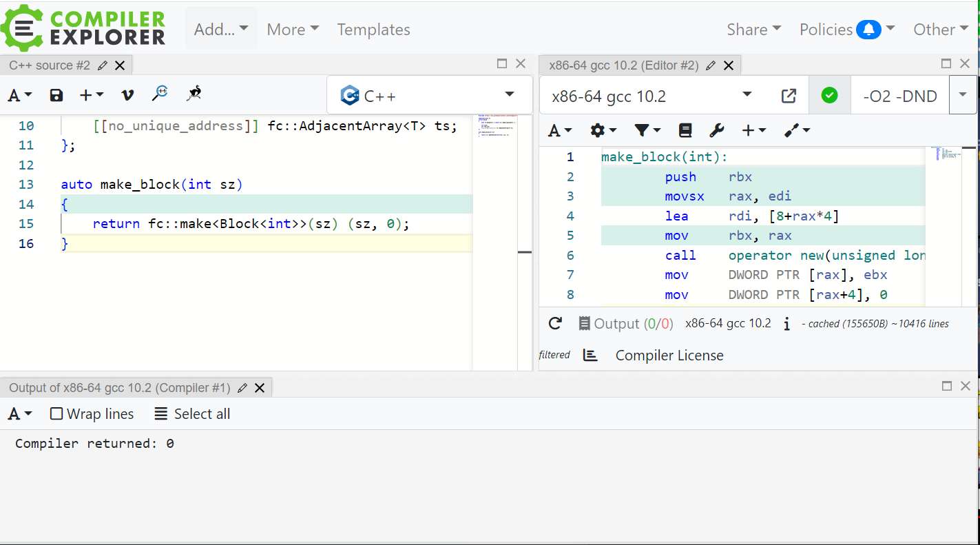Screen dimensions: 980x545
Task: Open the Compiler License link
Action: [x=669, y=356]
